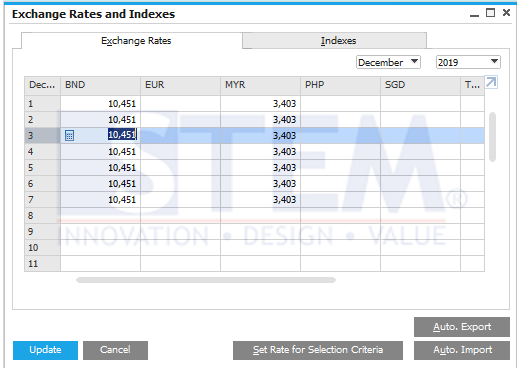Click the BND rate cell for day 4
521x372 pixels.
(x=100, y=152)
